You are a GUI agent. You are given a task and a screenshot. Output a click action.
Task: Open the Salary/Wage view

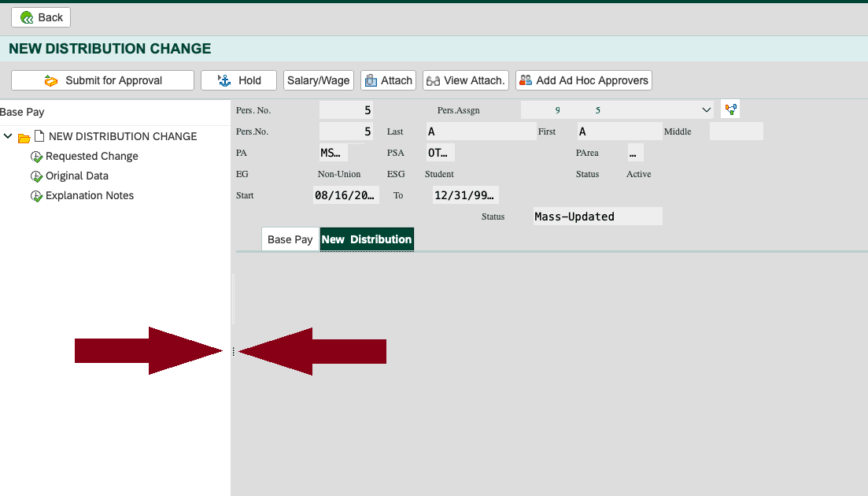[x=318, y=80]
